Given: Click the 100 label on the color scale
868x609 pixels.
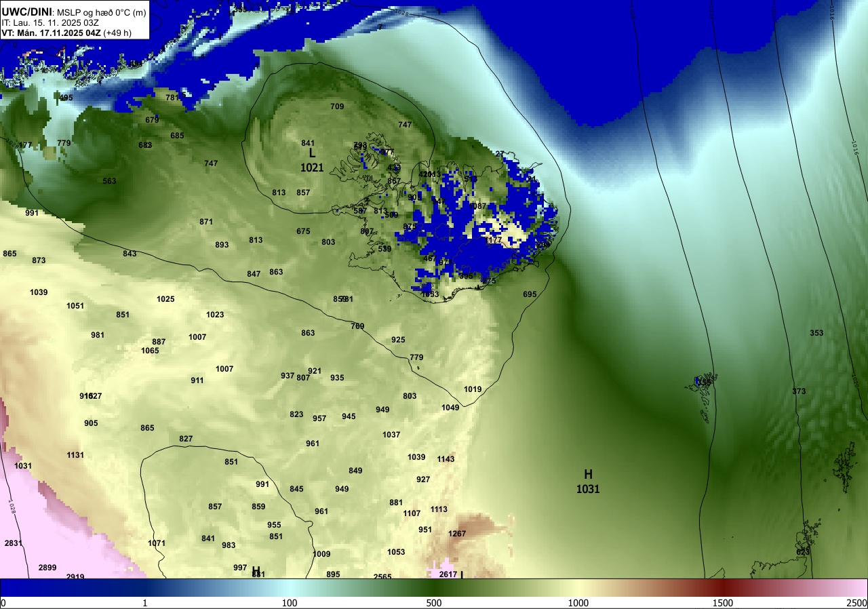Looking at the screenshot, I should (290, 603).
